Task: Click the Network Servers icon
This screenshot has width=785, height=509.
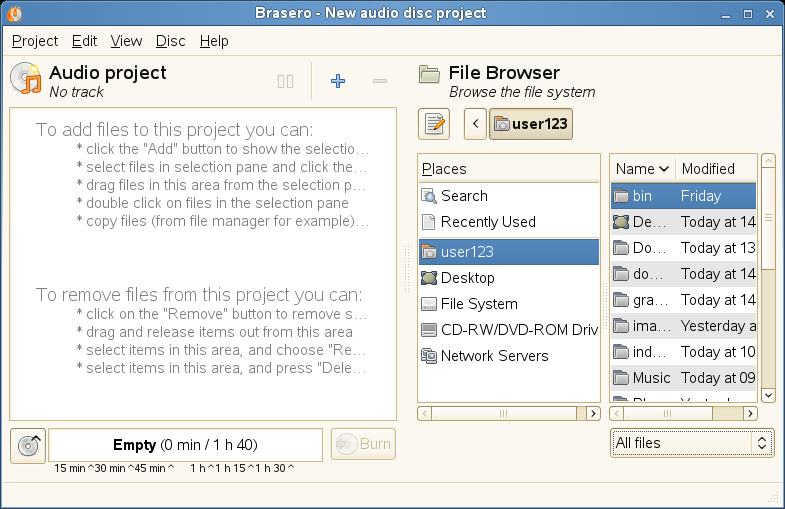Action: point(429,356)
